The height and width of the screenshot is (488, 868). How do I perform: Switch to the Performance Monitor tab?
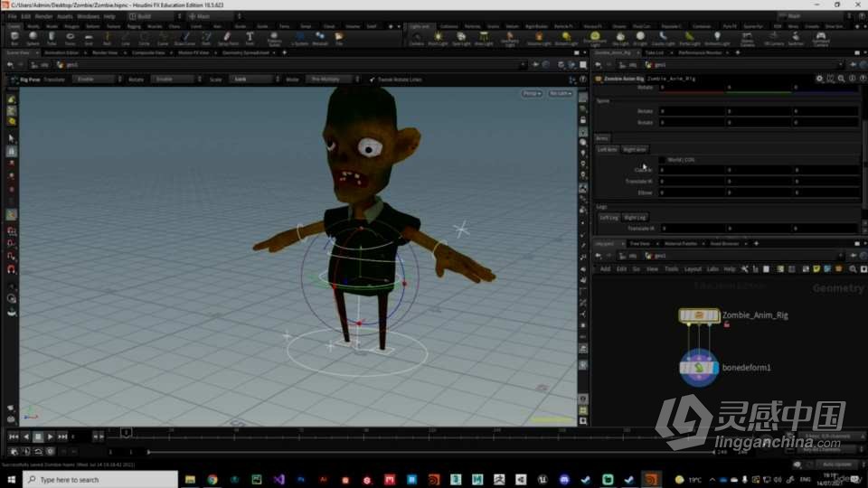click(700, 52)
